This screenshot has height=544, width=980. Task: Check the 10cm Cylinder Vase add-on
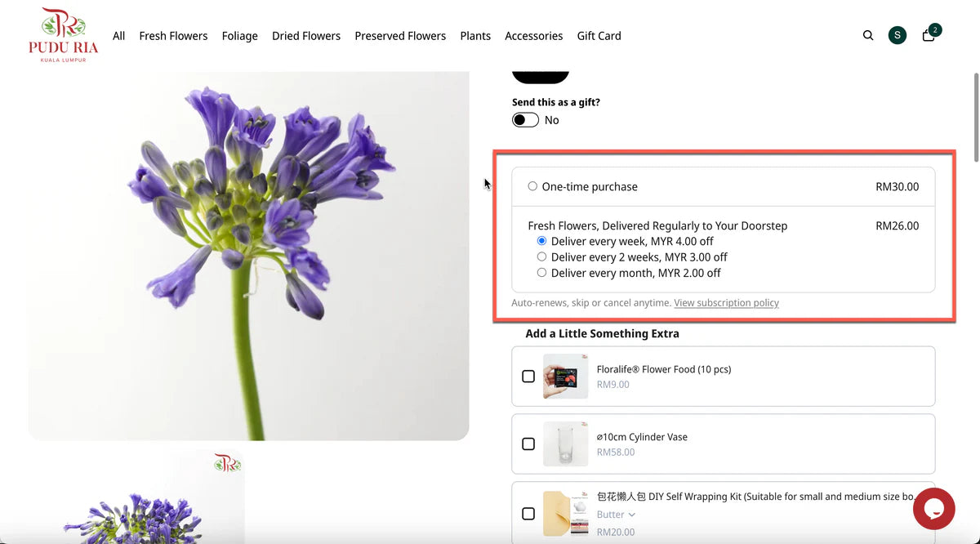[528, 444]
